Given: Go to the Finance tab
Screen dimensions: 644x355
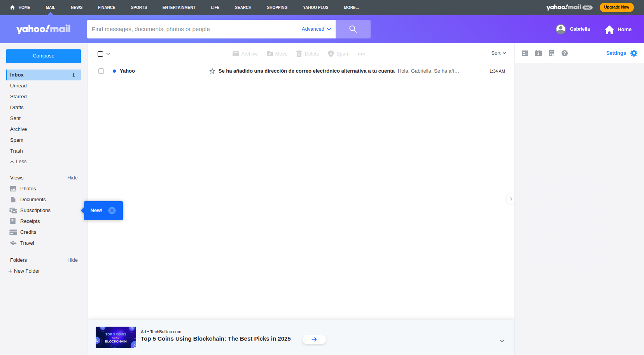Looking at the screenshot, I should tap(107, 7).
